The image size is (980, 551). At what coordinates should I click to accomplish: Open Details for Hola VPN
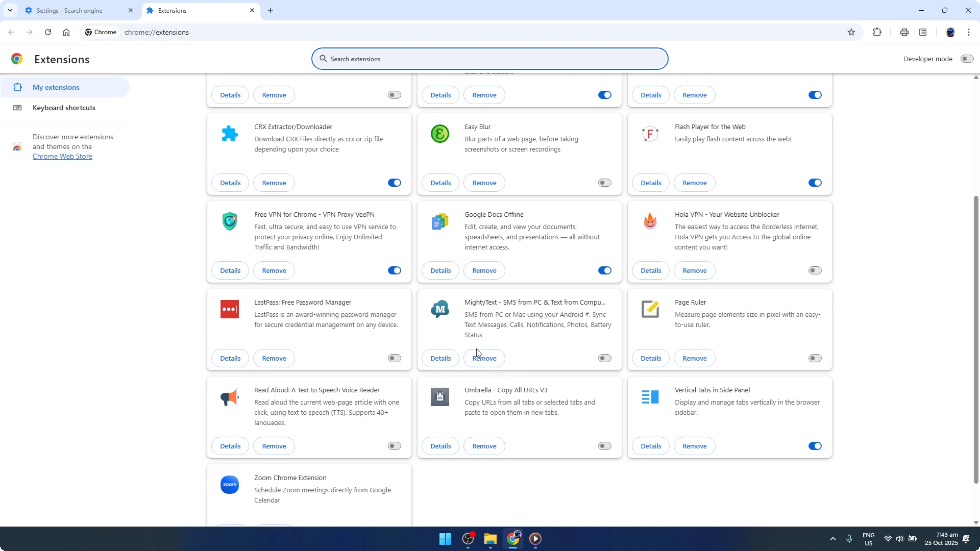(x=651, y=270)
